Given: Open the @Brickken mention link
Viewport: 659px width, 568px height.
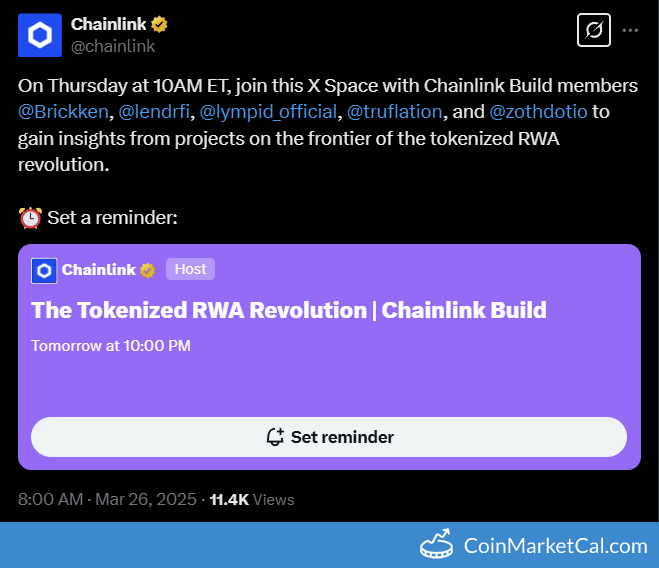Looking at the screenshot, I should pyautogui.click(x=63, y=112).
